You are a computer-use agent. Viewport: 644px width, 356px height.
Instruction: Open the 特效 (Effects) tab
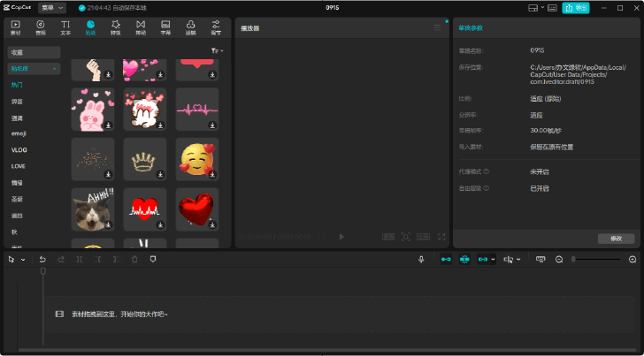(116, 27)
